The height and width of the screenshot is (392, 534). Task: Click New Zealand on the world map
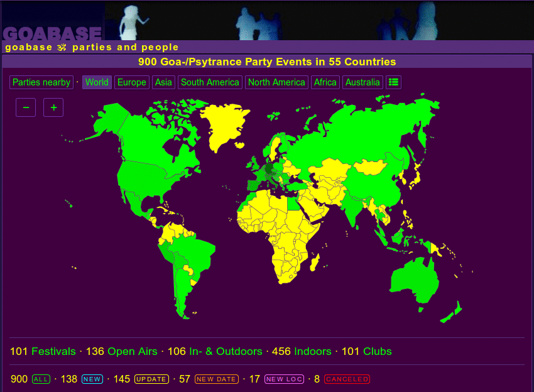(451, 313)
